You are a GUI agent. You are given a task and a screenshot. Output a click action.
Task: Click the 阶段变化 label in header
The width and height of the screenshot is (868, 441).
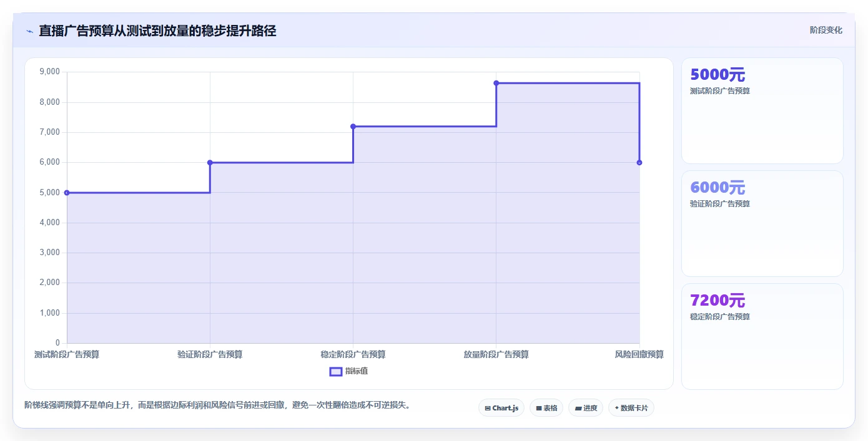click(826, 30)
